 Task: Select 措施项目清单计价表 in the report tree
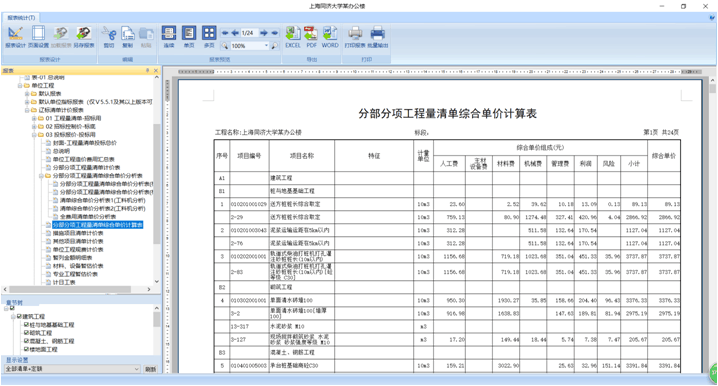(x=78, y=233)
